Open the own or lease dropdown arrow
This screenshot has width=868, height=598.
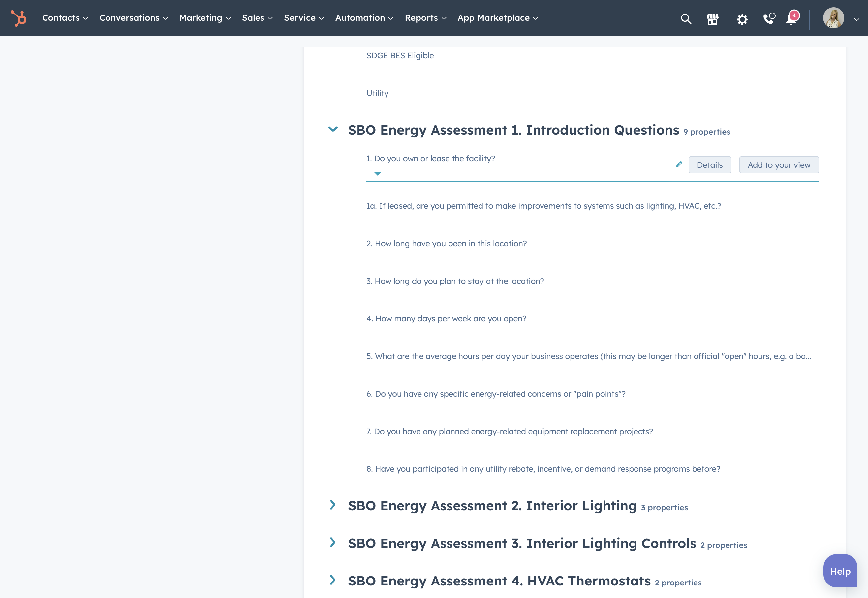pyautogui.click(x=377, y=174)
